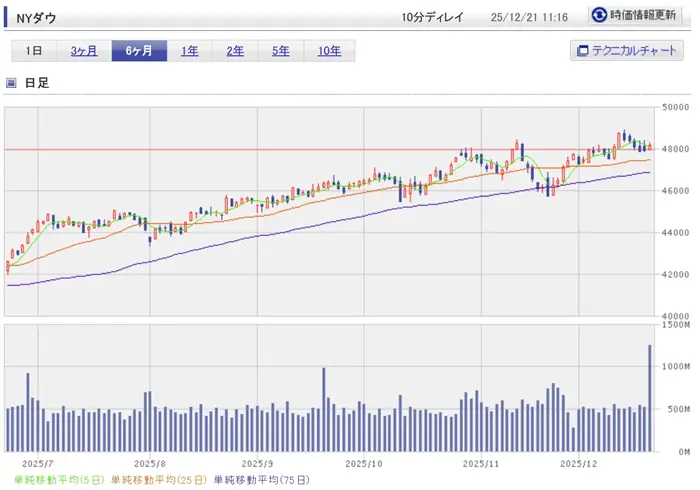Screen dimensions: 700x490
Task: Click the NYダウ title heading
Action: [37, 17]
